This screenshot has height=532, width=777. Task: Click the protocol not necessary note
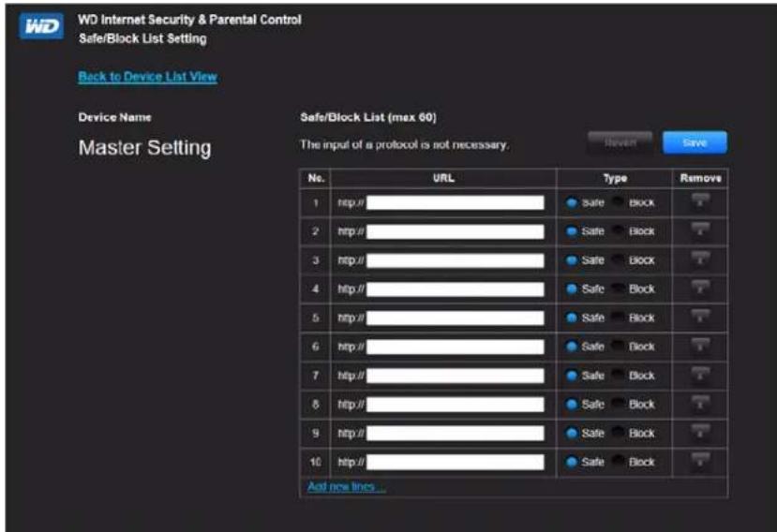tap(404, 144)
